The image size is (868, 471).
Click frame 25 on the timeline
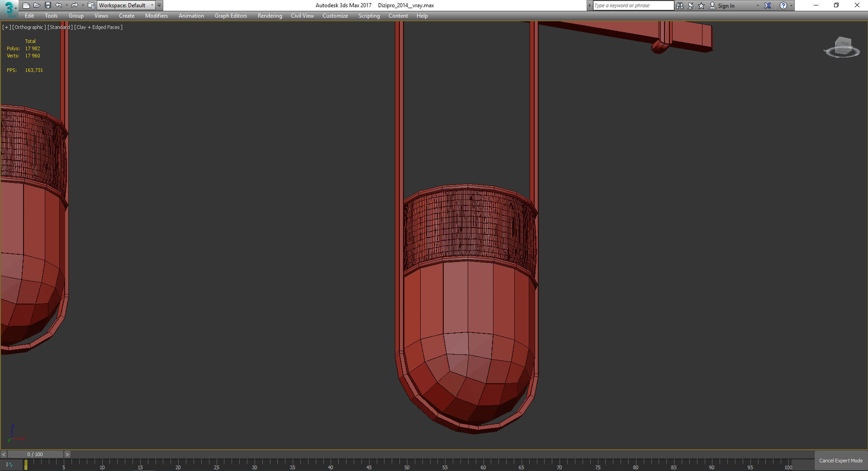(x=216, y=467)
